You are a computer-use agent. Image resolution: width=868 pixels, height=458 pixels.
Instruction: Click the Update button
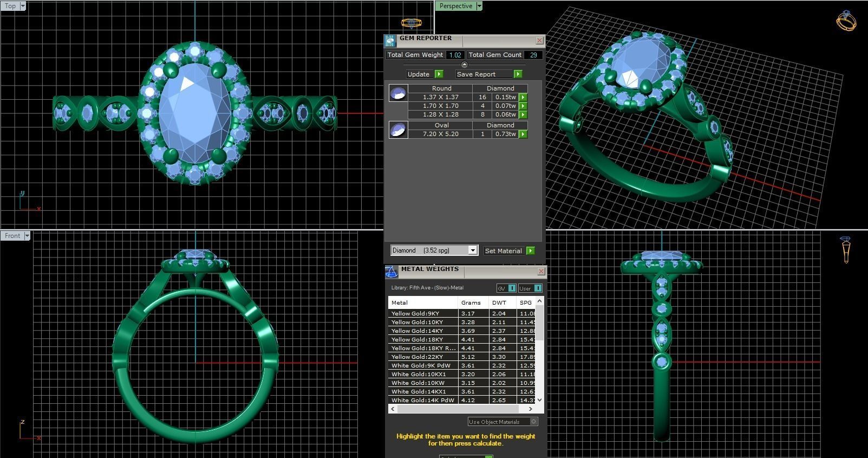click(419, 74)
